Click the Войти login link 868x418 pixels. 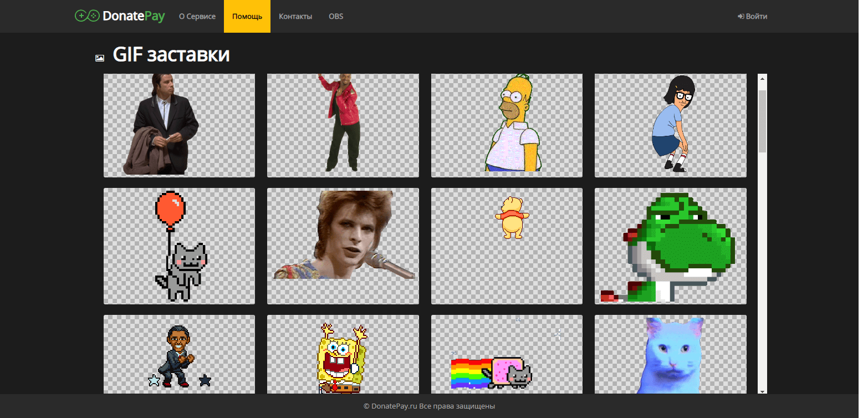[752, 17]
